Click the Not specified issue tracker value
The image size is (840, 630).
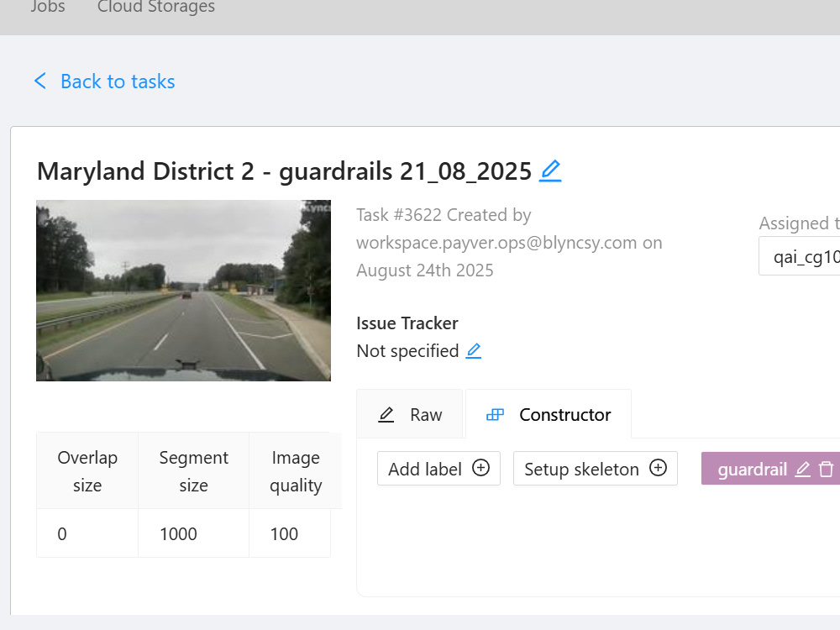click(407, 351)
